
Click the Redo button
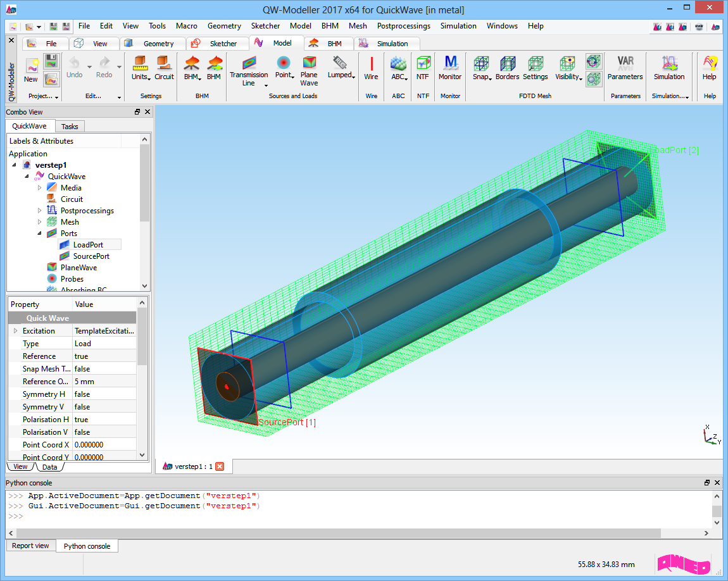(x=104, y=68)
